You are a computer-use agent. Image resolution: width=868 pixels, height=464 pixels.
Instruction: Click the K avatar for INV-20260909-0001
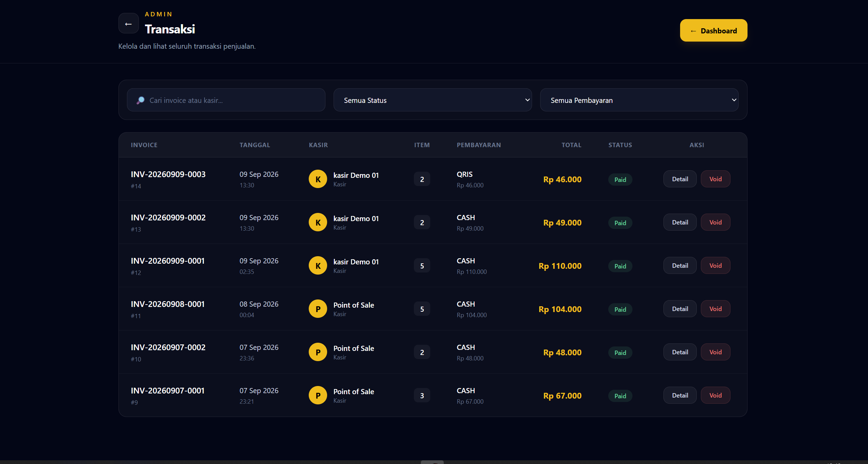click(x=318, y=266)
